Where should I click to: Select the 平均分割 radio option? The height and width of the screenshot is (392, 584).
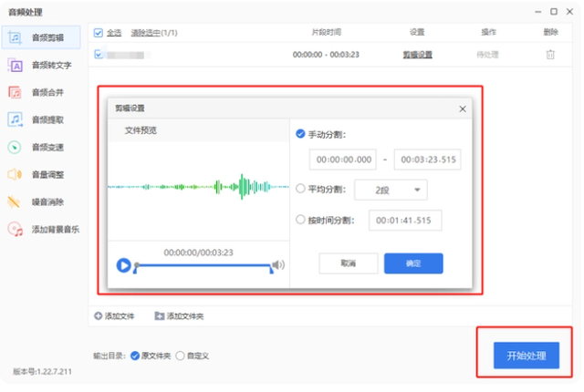pyautogui.click(x=300, y=189)
